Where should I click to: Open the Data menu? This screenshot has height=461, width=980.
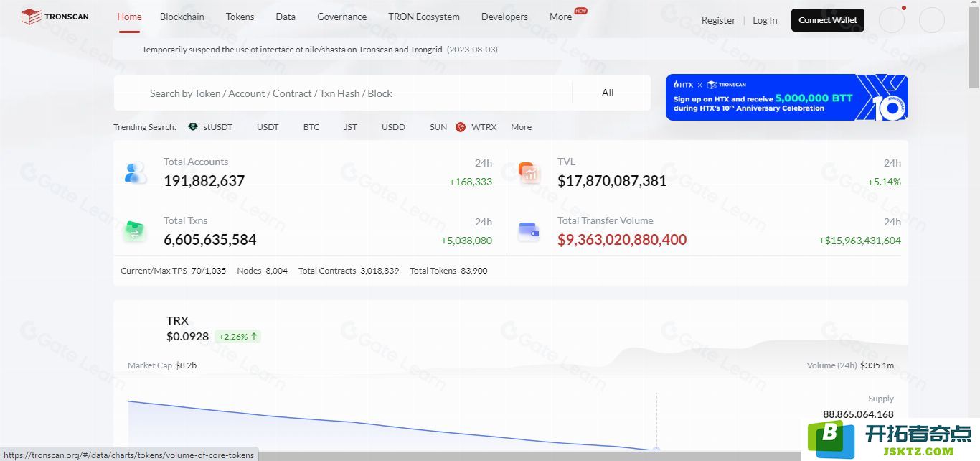tap(286, 17)
